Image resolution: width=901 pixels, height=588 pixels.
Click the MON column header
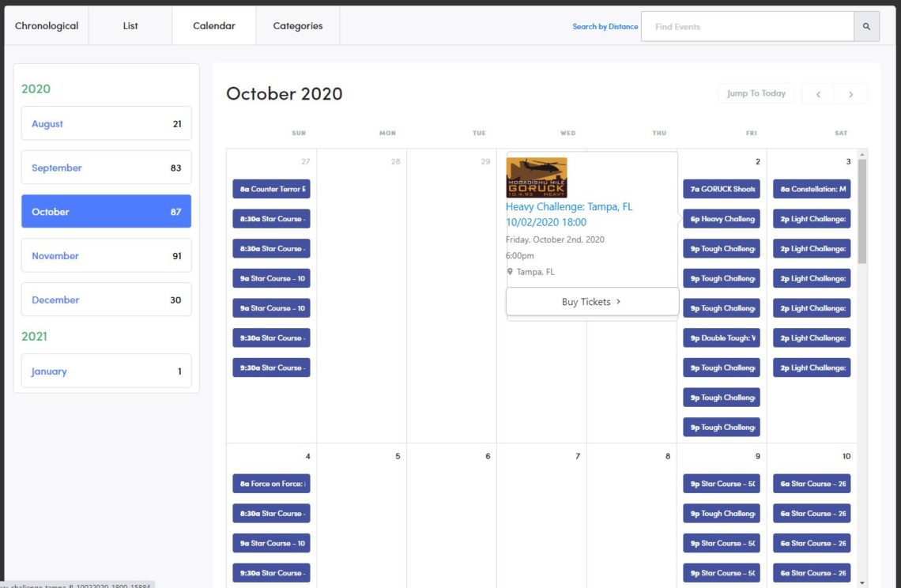388,133
